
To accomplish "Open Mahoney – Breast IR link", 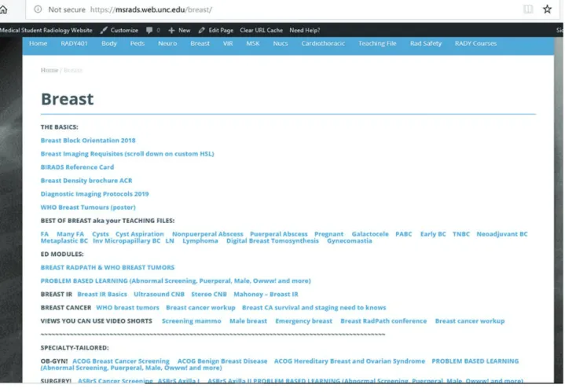I will tap(266, 295).
